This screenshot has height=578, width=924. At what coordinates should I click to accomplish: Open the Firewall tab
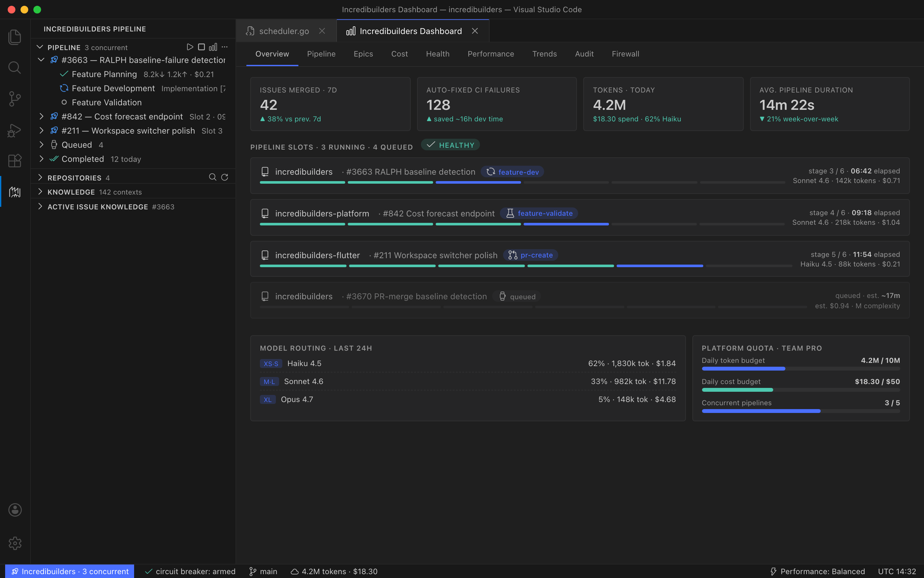coord(625,54)
